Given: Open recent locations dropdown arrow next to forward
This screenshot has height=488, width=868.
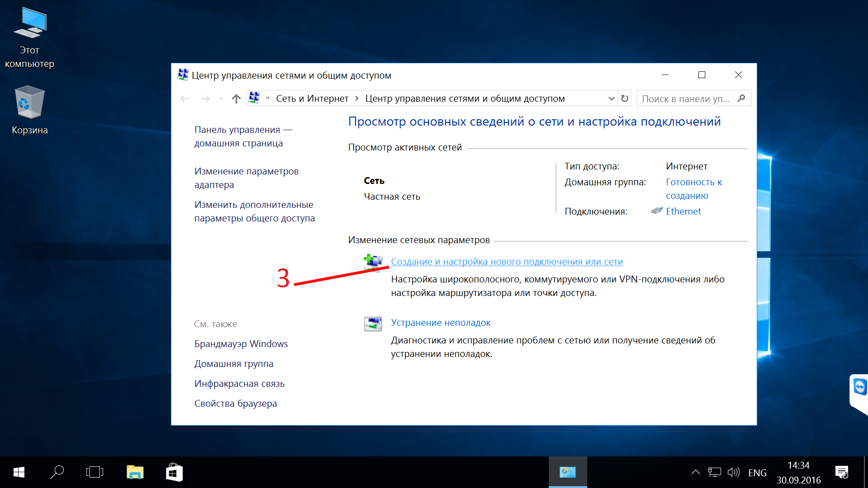Looking at the screenshot, I should (x=221, y=99).
